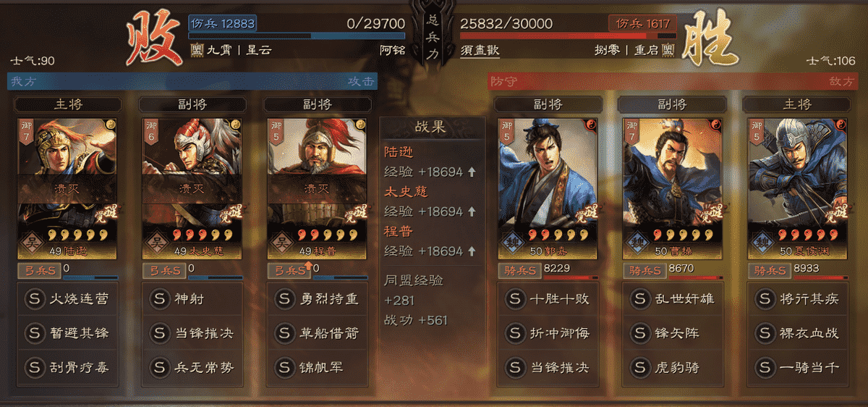Click the 骑兵S troop type under 夏侯渊
868x407 pixels.
[768, 270]
